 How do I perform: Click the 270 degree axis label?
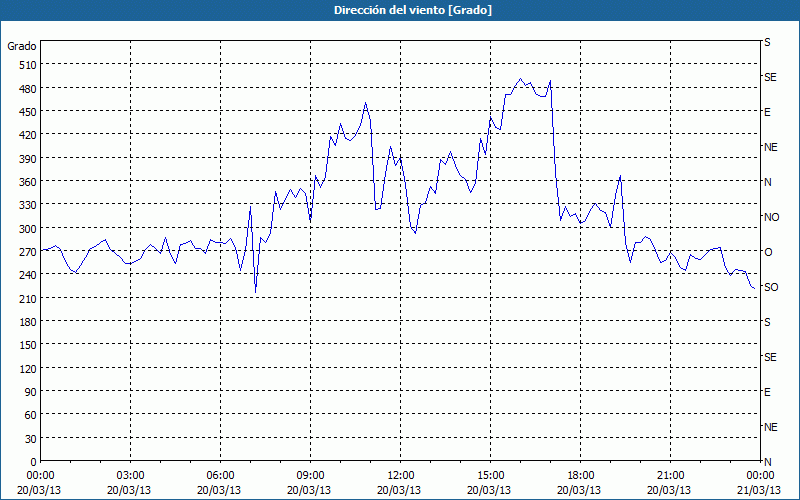click(29, 252)
